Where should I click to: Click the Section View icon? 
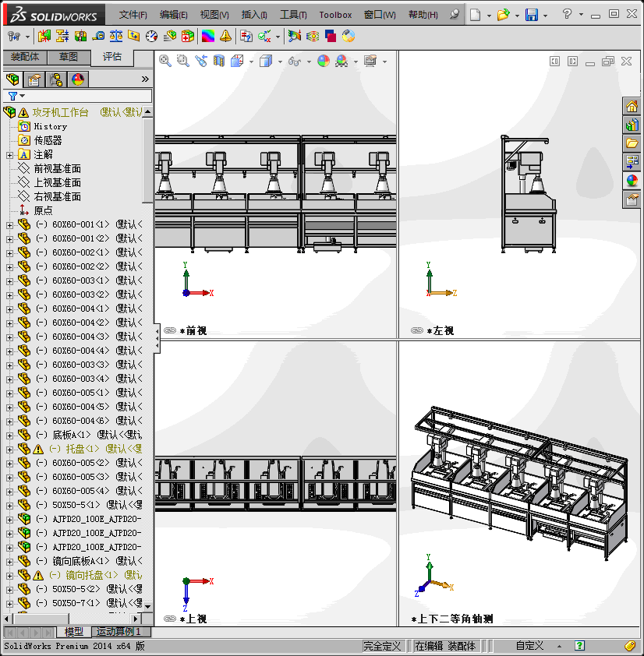(219, 61)
